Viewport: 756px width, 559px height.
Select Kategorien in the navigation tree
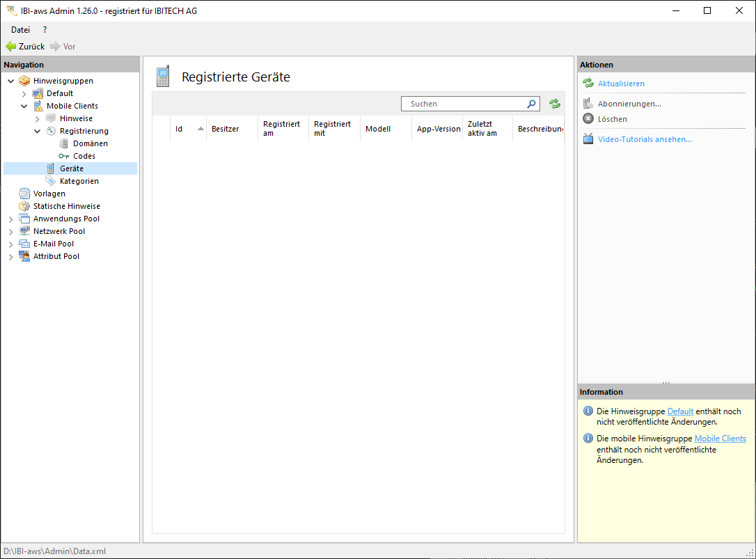point(79,181)
